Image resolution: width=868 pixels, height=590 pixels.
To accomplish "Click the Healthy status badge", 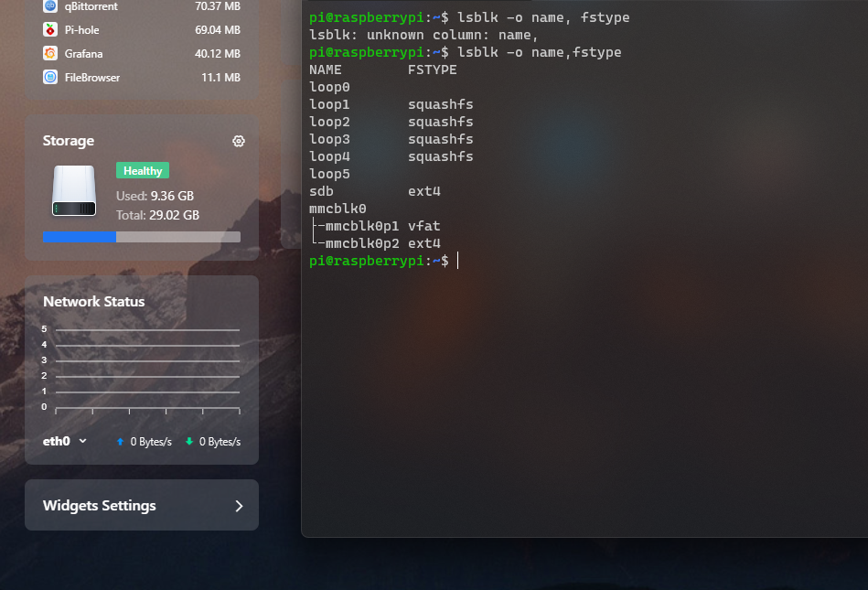I will click(142, 170).
